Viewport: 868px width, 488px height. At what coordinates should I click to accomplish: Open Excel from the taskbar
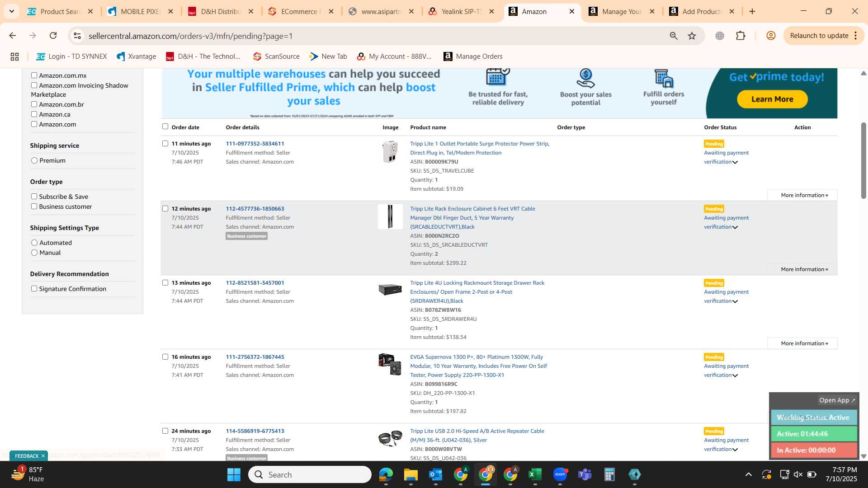(535, 474)
